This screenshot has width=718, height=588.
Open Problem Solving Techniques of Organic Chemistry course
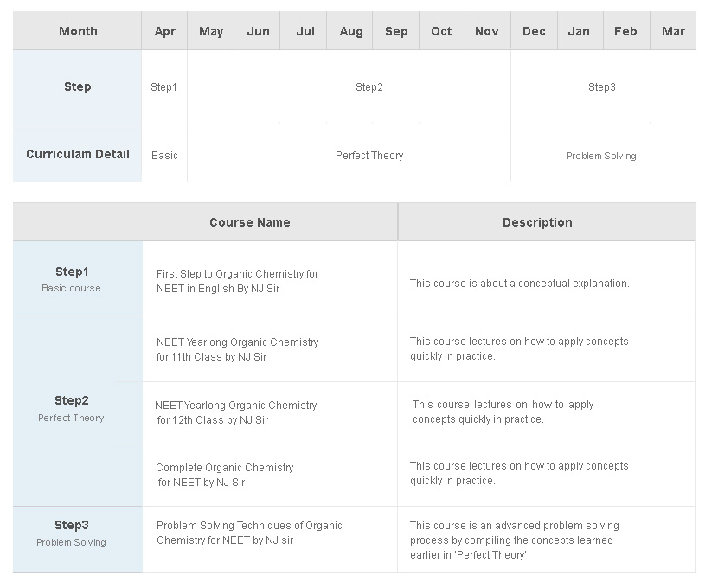pyautogui.click(x=249, y=533)
